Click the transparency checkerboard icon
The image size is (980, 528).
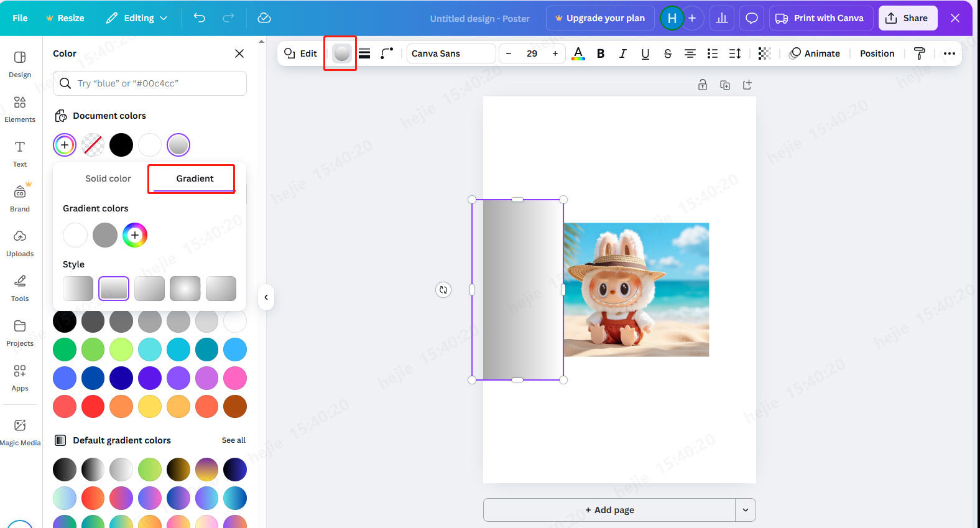(x=764, y=53)
